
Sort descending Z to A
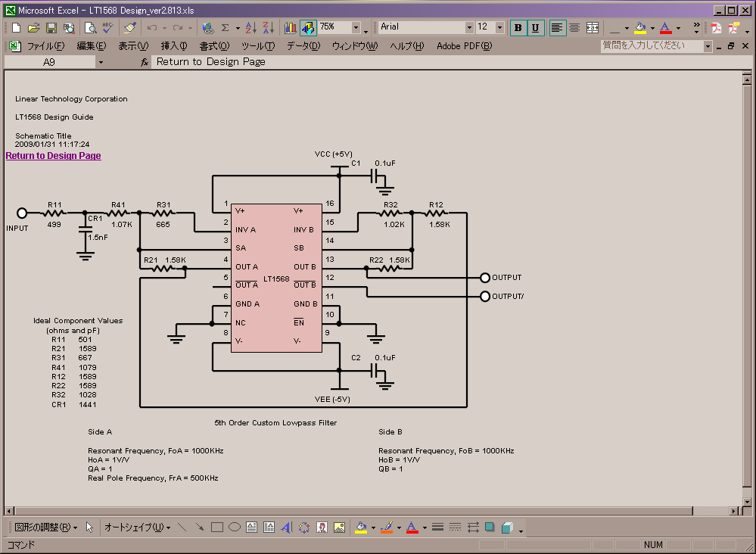pyautogui.click(x=269, y=27)
